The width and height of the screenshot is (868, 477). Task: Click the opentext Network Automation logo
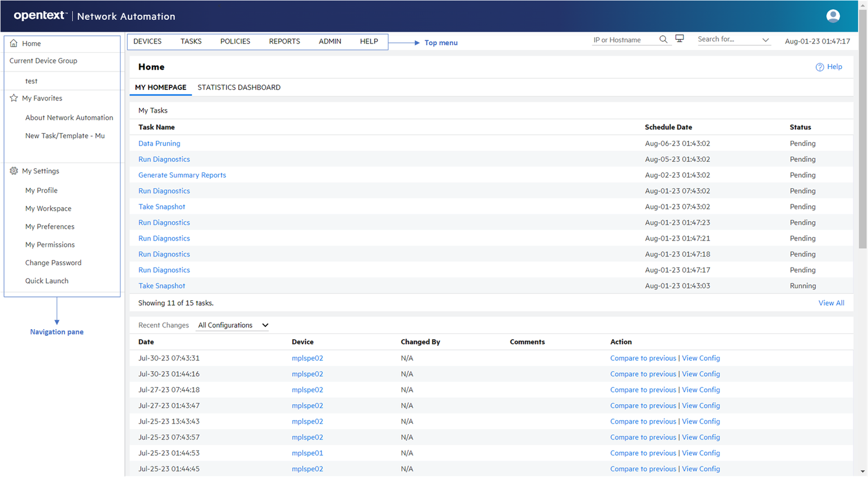(94, 16)
